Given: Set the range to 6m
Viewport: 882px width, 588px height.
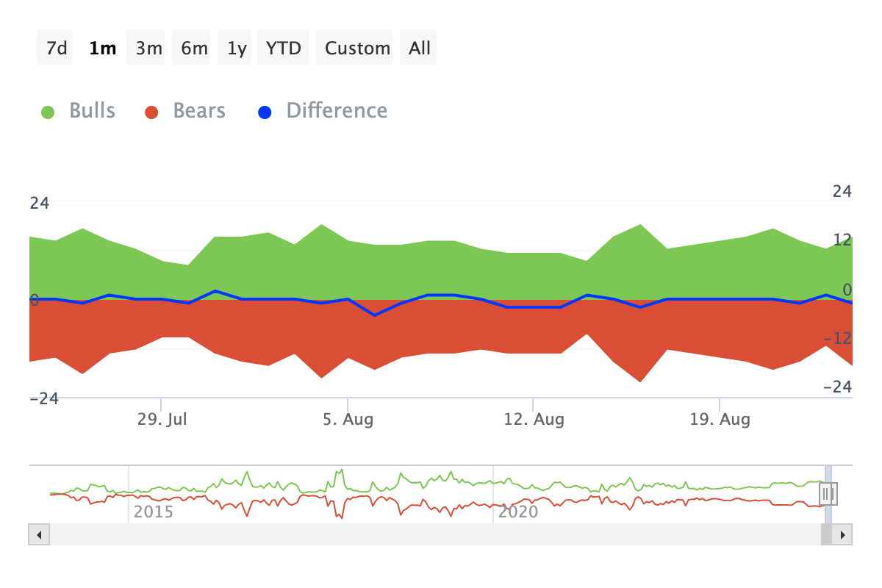Looking at the screenshot, I should pos(194,49).
